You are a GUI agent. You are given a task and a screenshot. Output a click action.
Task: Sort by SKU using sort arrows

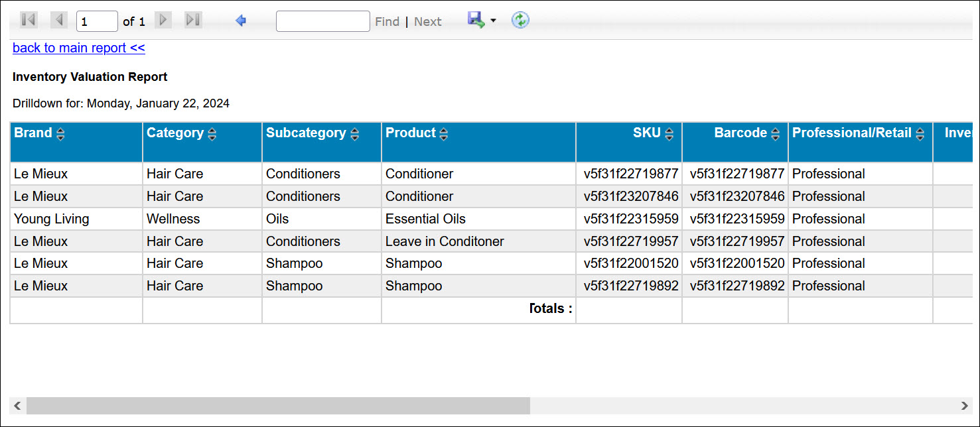coord(669,135)
